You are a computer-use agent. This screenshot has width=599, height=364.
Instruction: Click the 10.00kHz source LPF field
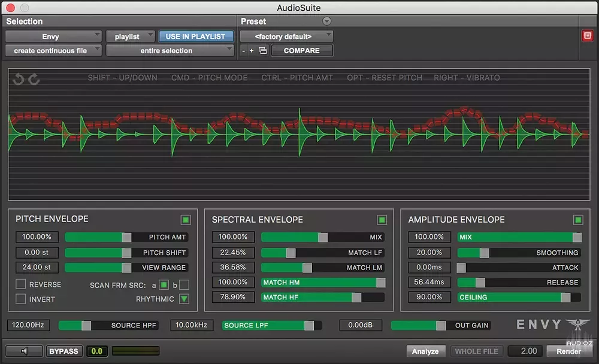(x=192, y=325)
